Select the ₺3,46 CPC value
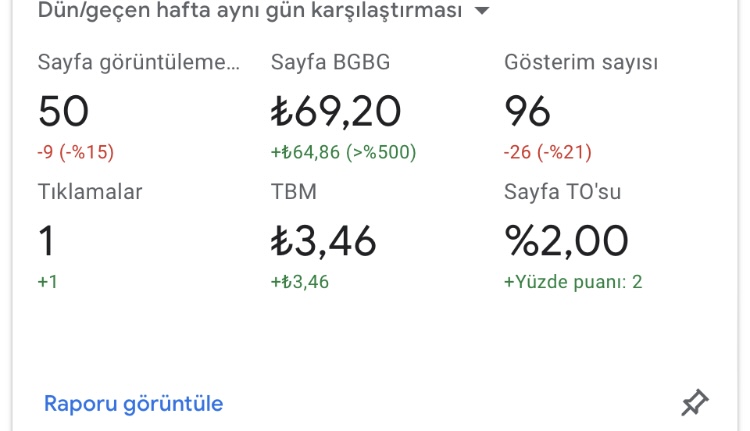Image resolution: width=750 pixels, height=431 pixels. pos(323,241)
